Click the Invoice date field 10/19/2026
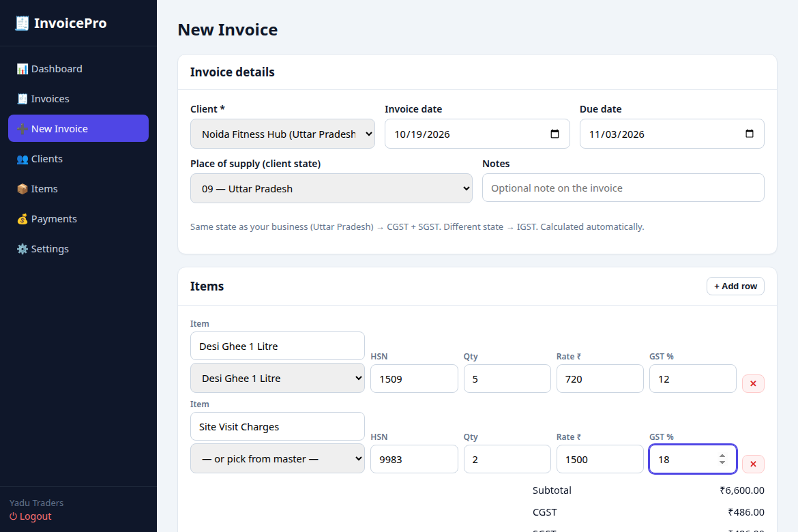Viewport: 798px width, 532px height. tap(477, 134)
